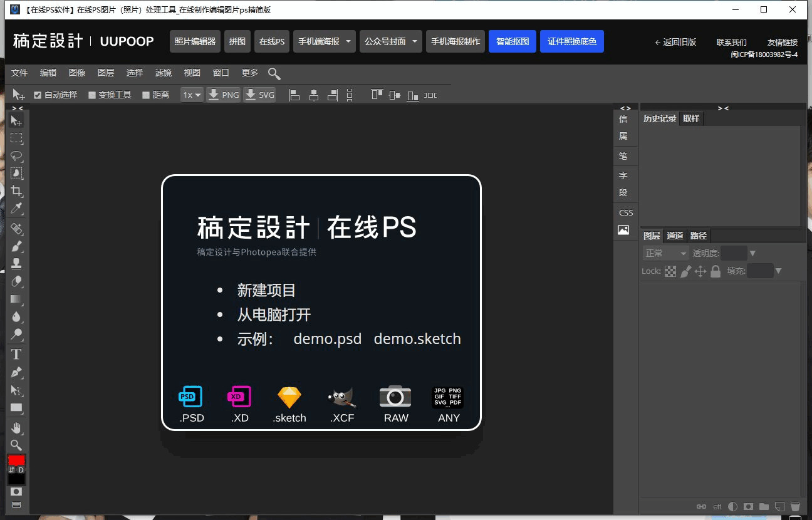Collapse right panels with >< arrows
This screenshot has height=520, width=812.
723,108
